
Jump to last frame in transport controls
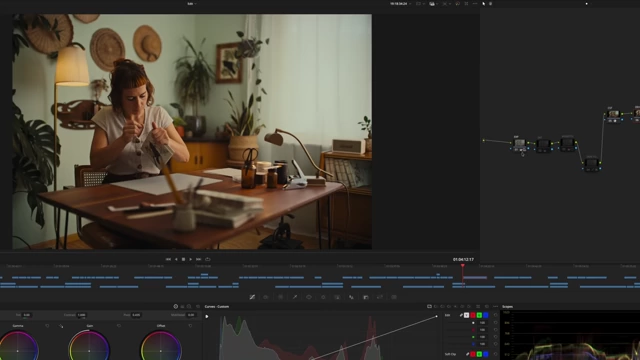point(198,259)
